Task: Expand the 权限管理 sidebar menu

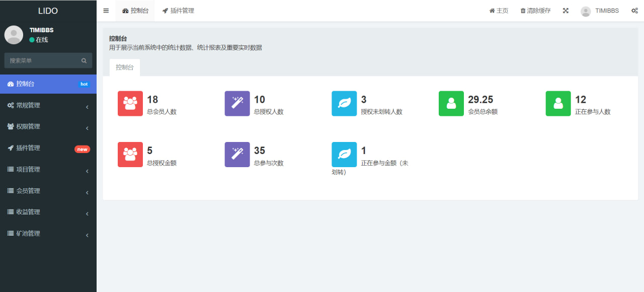Action: (x=48, y=126)
